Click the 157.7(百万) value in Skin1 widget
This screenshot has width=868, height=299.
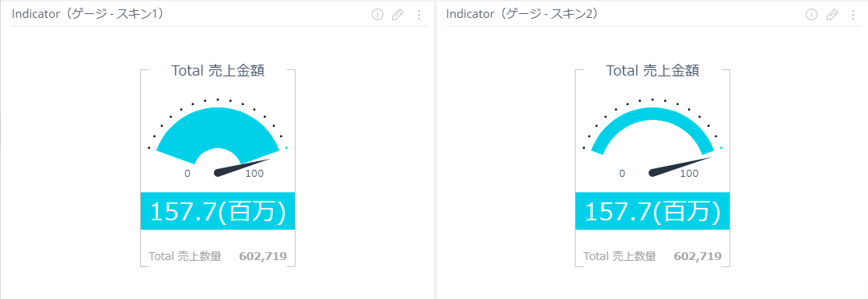(x=218, y=213)
